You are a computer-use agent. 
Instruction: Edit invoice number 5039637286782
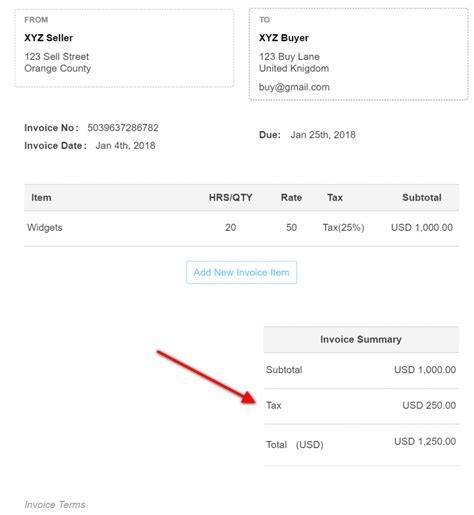[x=123, y=128]
